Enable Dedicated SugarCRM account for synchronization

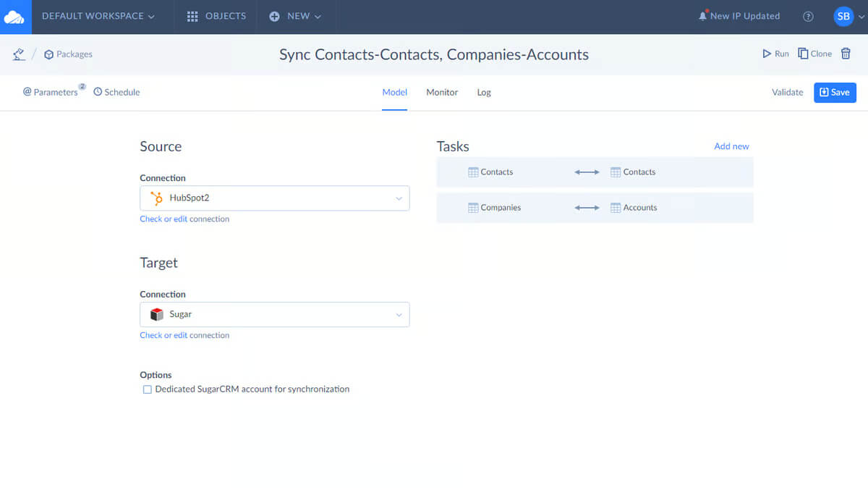click(x=148, y=390)
